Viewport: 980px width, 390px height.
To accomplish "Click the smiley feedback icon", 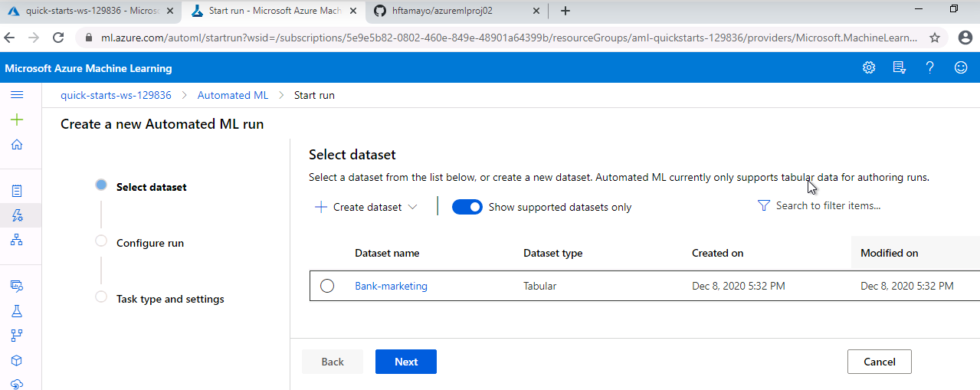I will coord(961,67).
